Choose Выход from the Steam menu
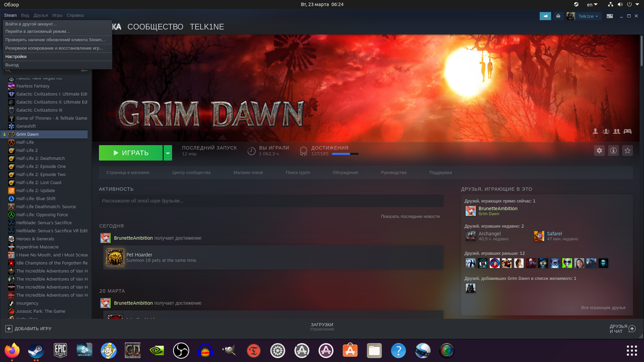644x362 pixels. point(12,65)
